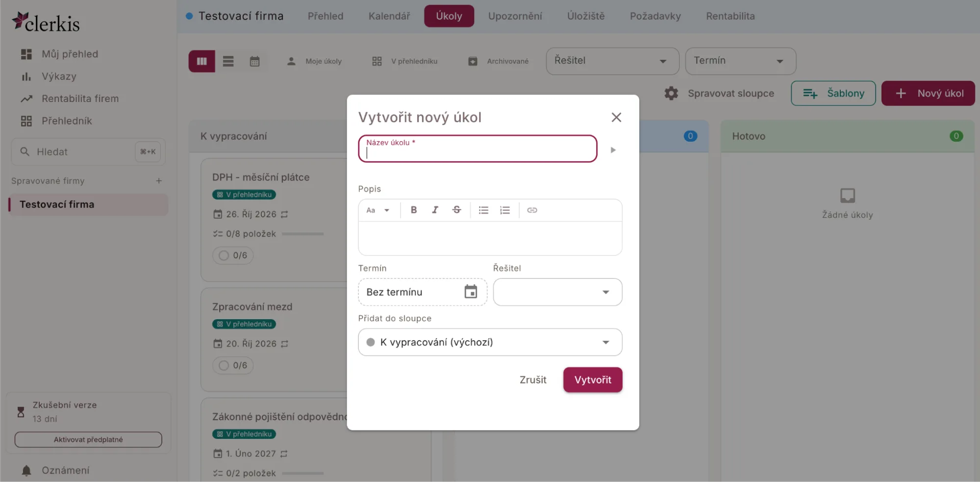Image resolution: width=980 pixels, height=482 pixels.
Task: Focus the Název úkolu field
Action: coord(477,149)
